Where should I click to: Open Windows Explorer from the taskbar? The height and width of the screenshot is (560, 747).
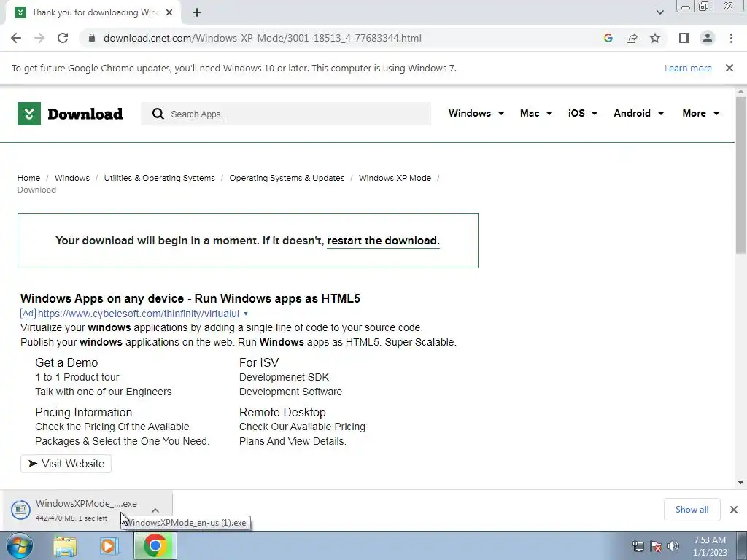(x=65, y=546)
